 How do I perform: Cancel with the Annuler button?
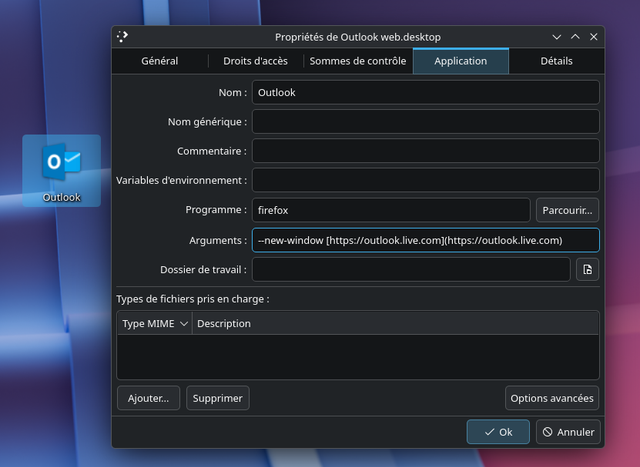pos(568,432)
